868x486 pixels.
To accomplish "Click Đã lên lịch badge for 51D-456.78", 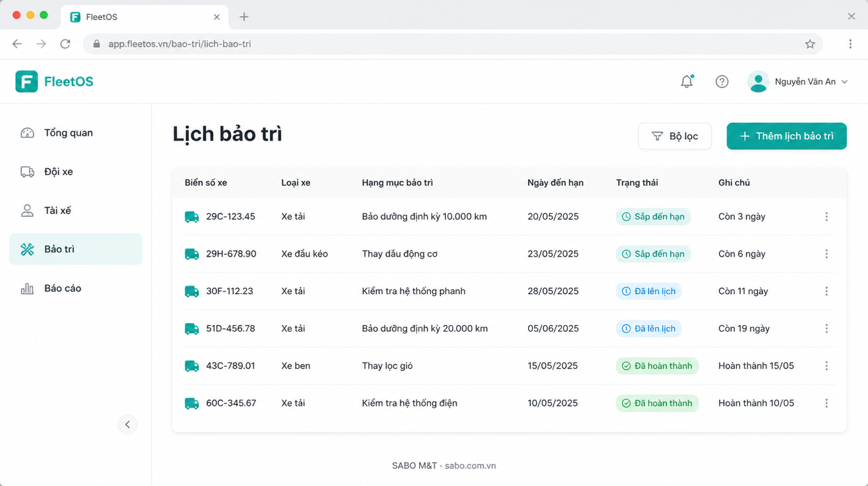I will (648, 328).
